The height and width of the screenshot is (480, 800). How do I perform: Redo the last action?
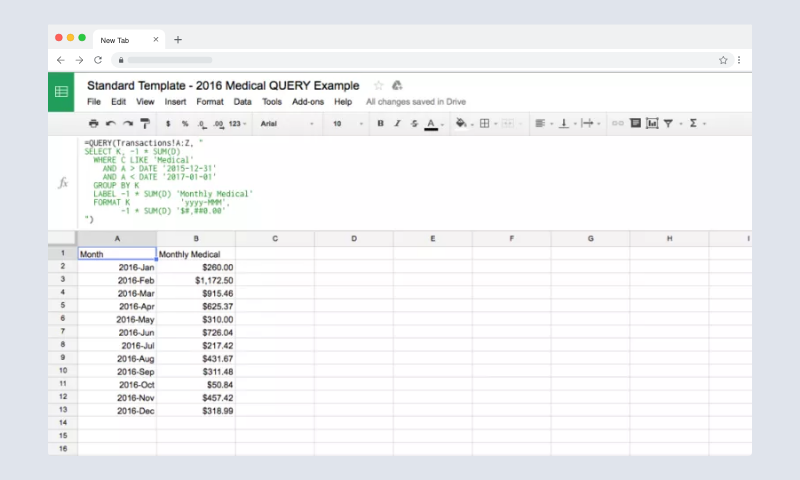click(x=128, y=123)
